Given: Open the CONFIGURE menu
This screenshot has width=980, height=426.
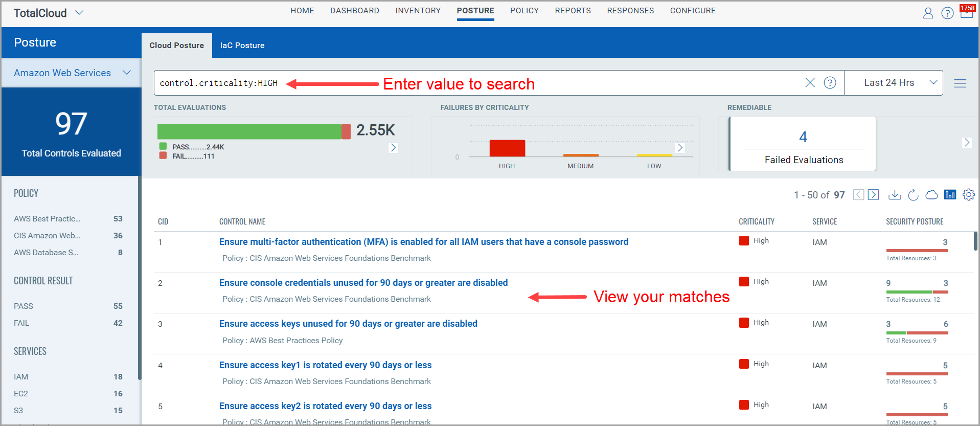Looking at the screenshot, I should coord(693,11).
